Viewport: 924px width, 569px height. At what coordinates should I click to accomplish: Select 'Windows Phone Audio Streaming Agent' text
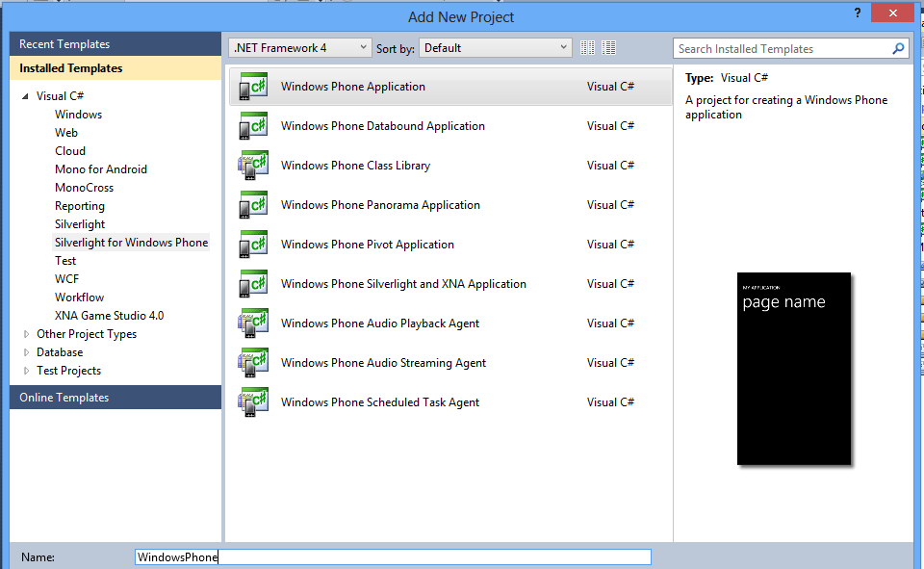(383, 363)
